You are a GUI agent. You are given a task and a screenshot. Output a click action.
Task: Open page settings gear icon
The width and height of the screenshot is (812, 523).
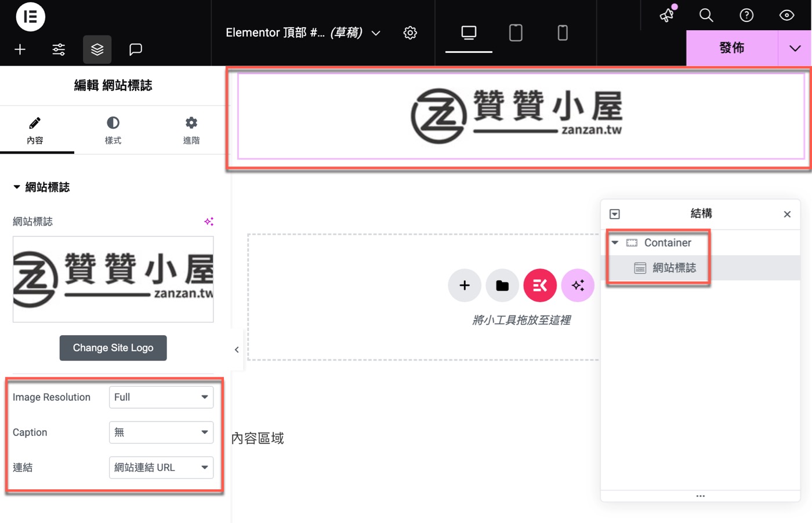click(410, 32)
